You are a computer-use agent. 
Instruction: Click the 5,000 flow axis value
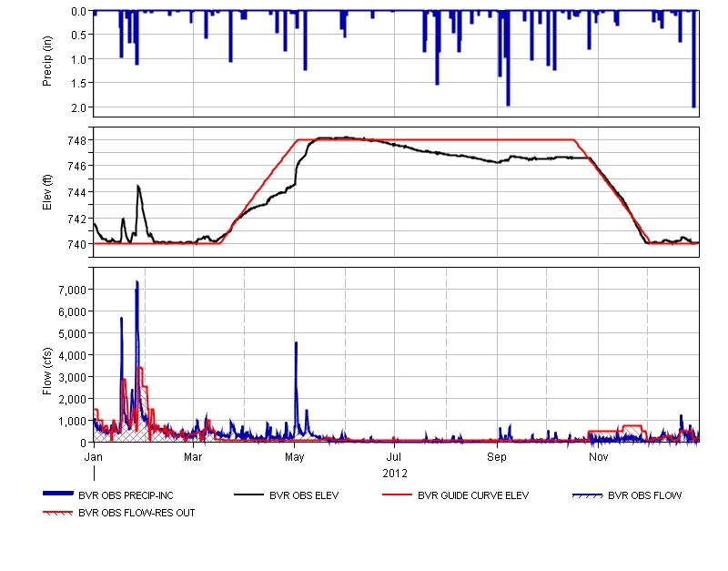click(73, 333)
